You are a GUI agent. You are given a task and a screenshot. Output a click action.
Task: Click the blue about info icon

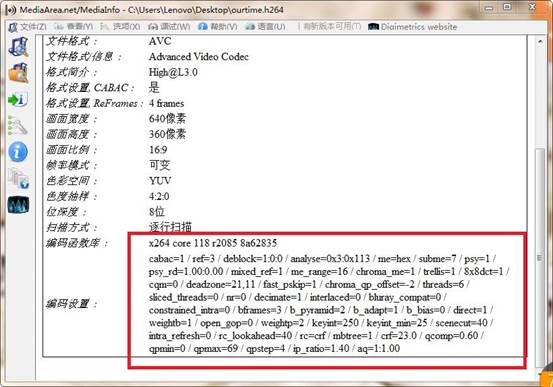pos(18,152)
